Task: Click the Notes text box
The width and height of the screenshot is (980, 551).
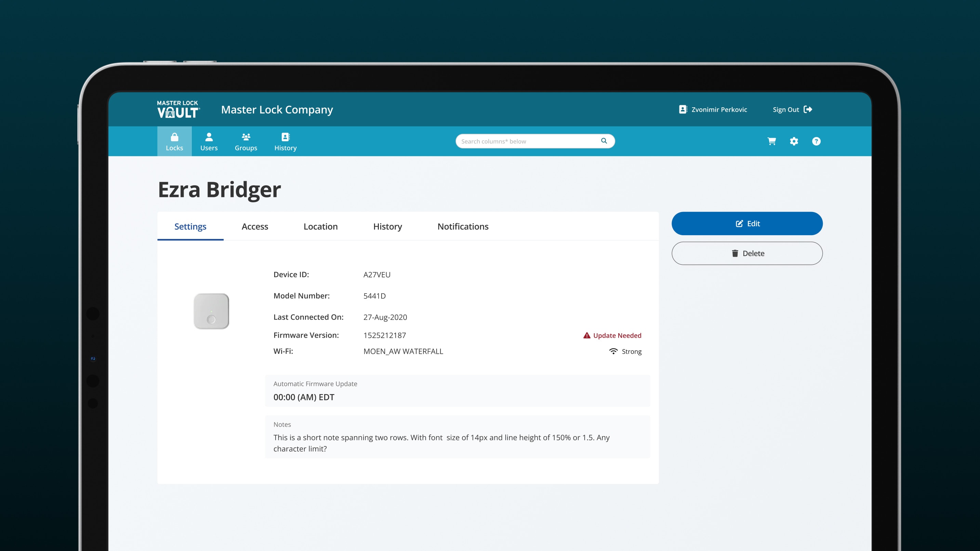Action: coord(457,437)
